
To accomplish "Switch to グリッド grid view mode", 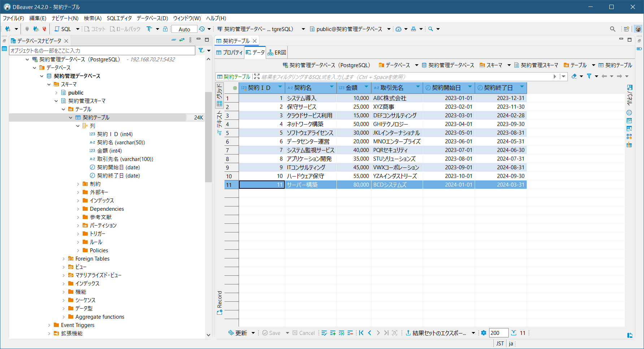I will tap(219, 95).
